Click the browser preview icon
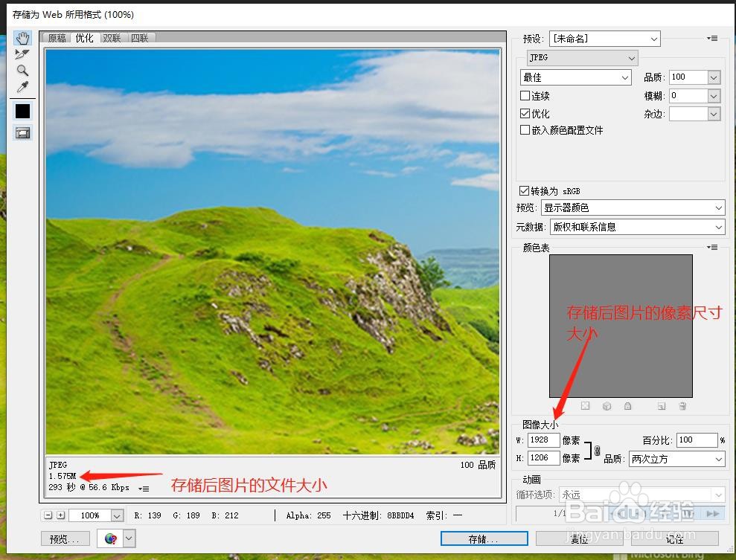The height and width of the screenshot is (560, 736). click(111, 539)
